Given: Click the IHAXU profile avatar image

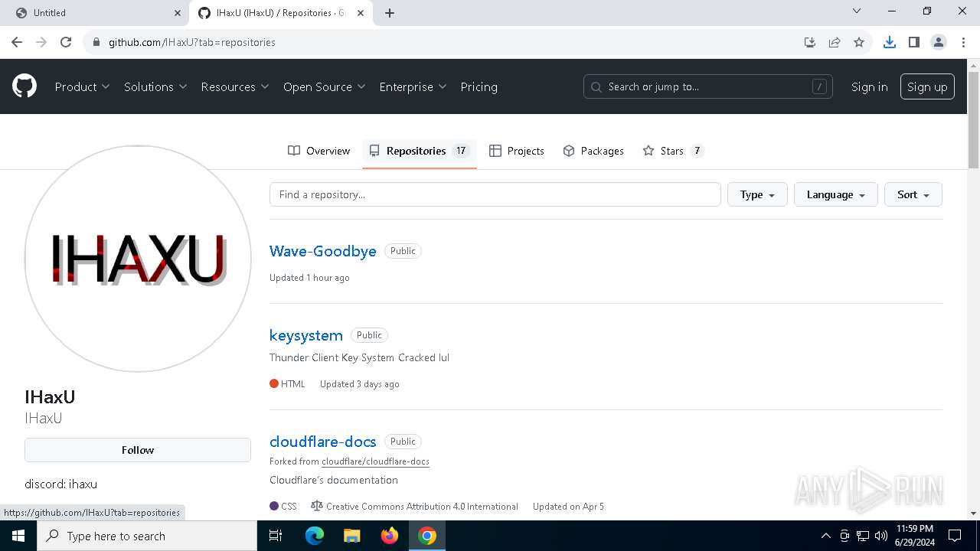Looking at the screenshot, I should pyautogui.click(x=138, y=259).
